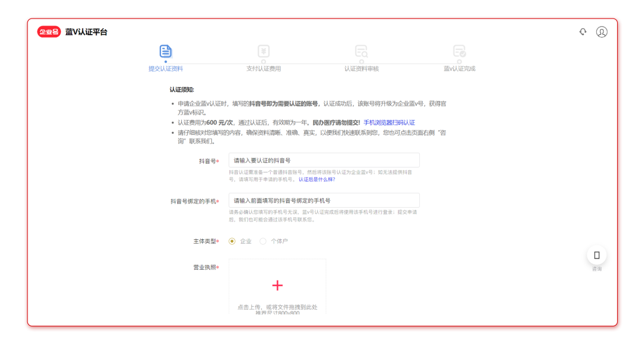Image resolution: width=644 pixels, height=345 pixels.
Task: Click the red plus upload icon
Action: (x=277, y=285)
